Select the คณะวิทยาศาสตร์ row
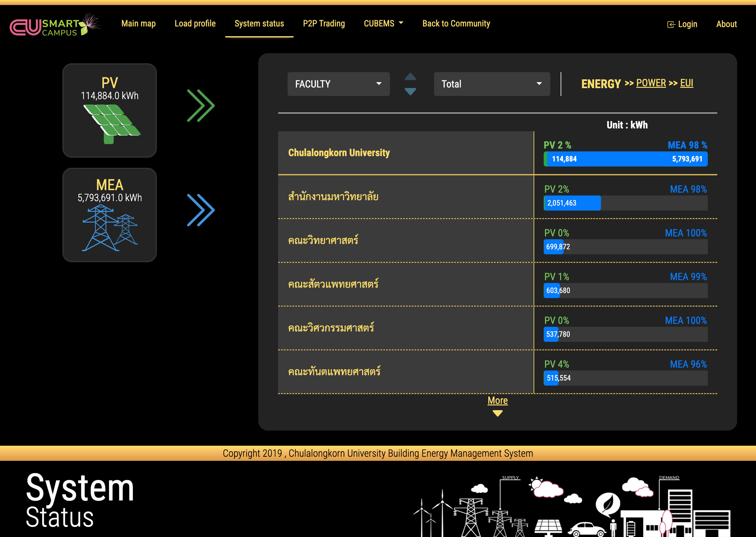This screenshot has width=756, height=537. coord(497,240)
